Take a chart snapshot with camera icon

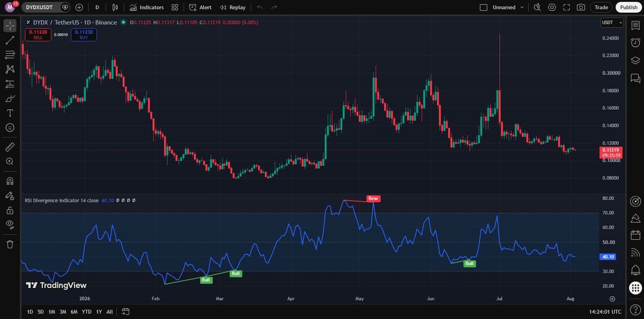[581, 8]
